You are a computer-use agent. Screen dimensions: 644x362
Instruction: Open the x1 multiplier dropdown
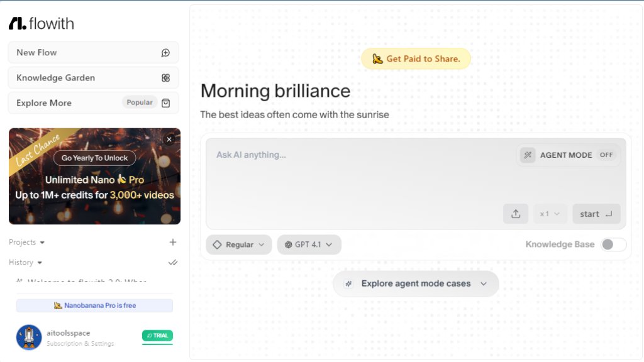click(550, 214)
